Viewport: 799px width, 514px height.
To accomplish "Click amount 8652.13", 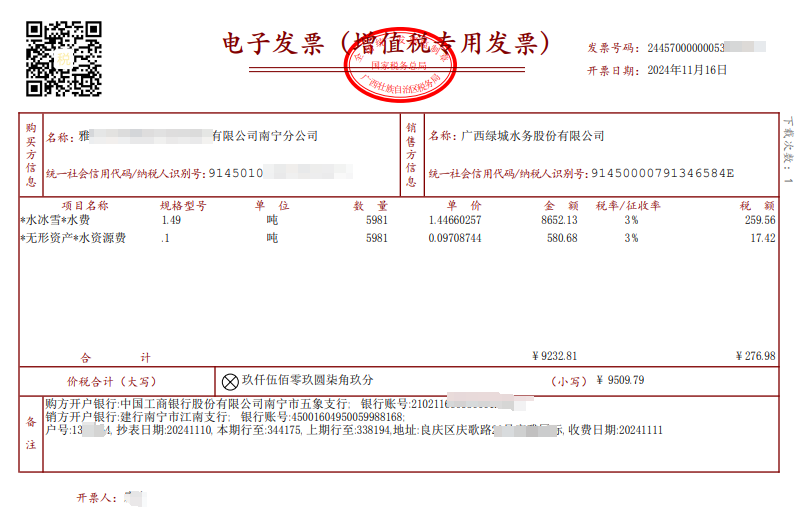I will [x=560, y=220].
